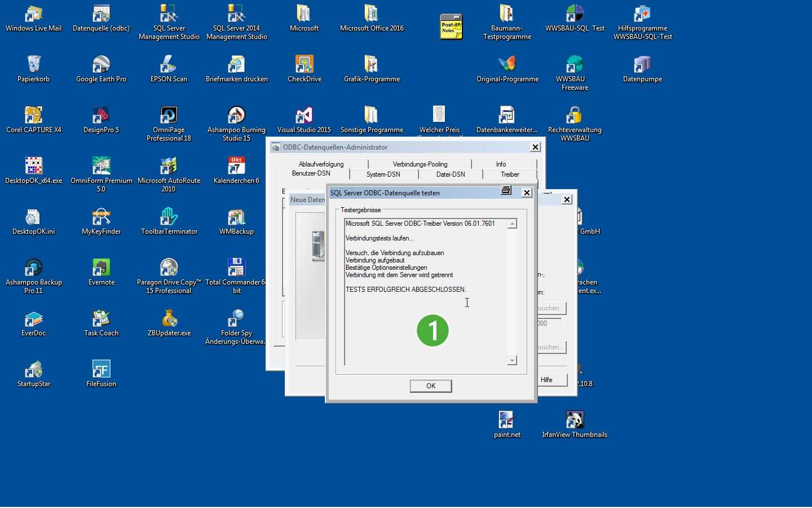Open EverDoc desktop icon
The image size is (812, 508).
pyautogui.click(x=34, y=323)
